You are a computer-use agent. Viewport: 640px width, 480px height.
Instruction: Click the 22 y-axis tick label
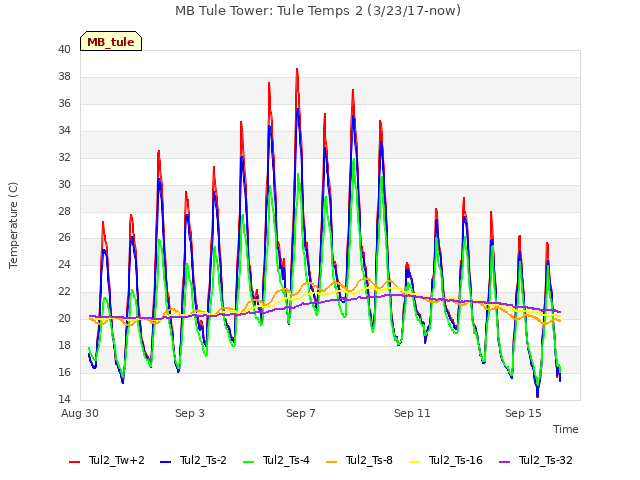64,291
